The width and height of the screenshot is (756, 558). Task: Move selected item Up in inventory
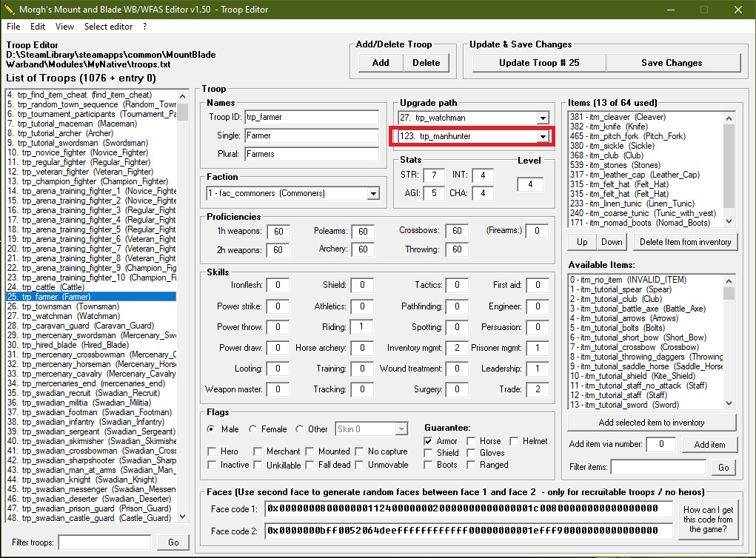coord(582,242)
